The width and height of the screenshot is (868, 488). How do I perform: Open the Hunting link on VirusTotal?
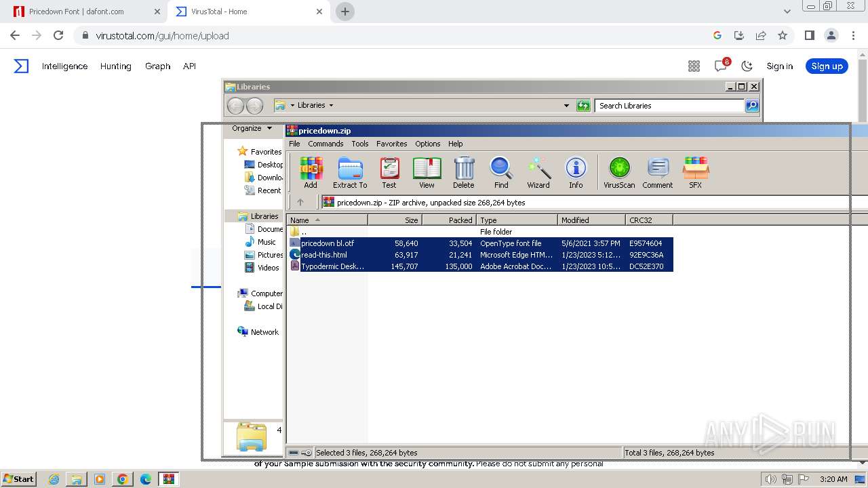(x=116, y=66)
